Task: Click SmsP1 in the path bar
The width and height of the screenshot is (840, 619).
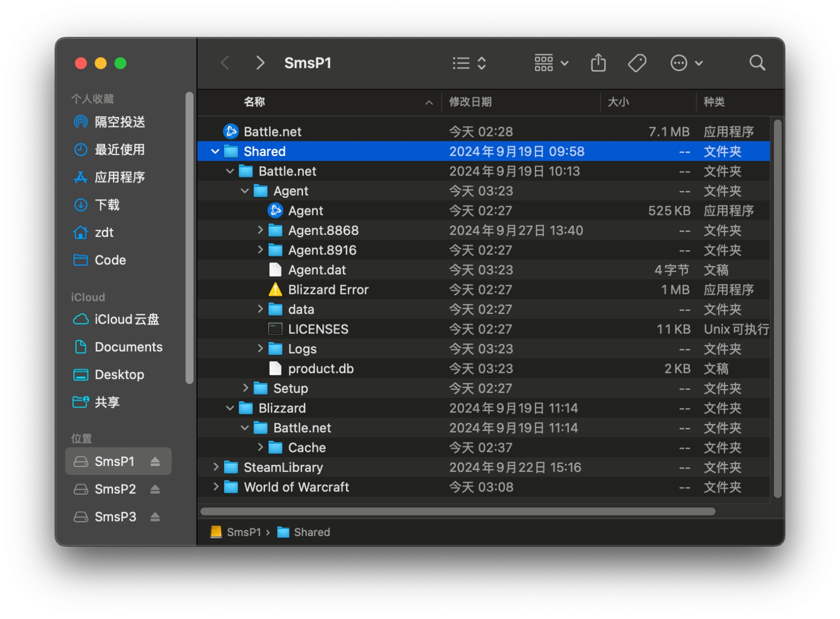Action: click(236, 532)
